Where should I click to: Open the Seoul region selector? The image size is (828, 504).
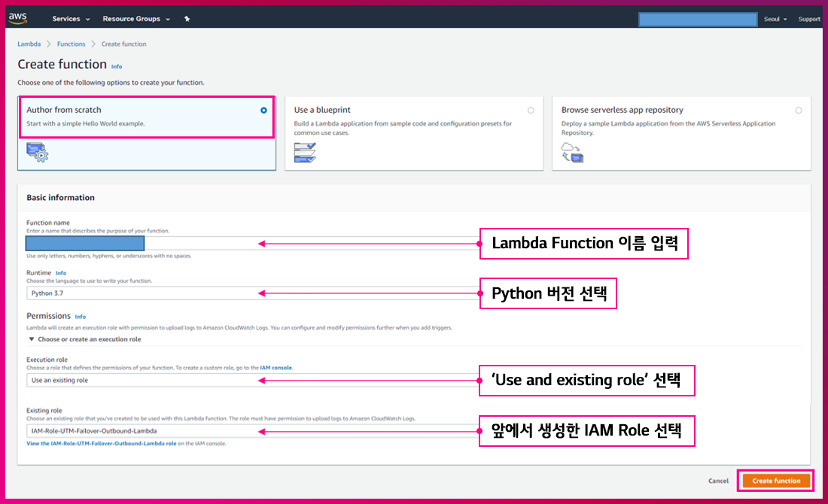coord(775,19)
